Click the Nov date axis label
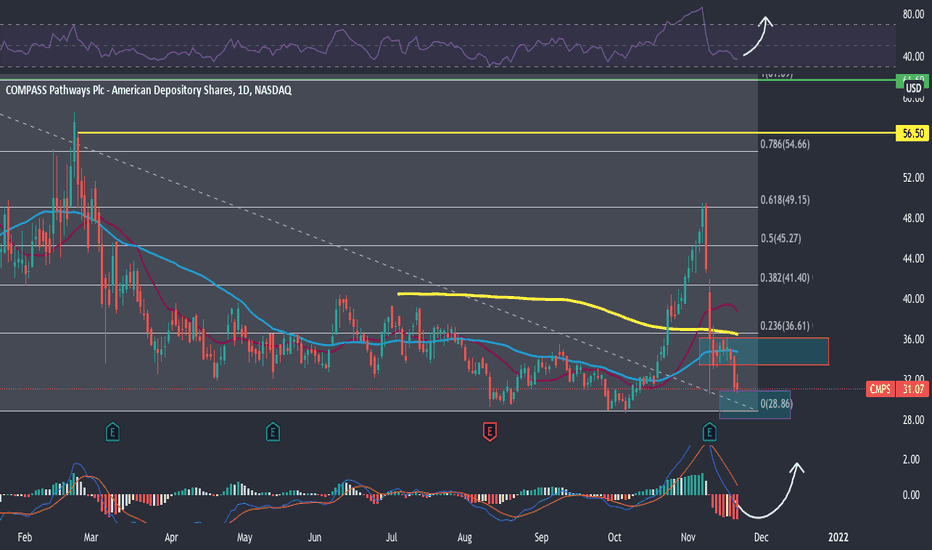 tap(688, 538)
